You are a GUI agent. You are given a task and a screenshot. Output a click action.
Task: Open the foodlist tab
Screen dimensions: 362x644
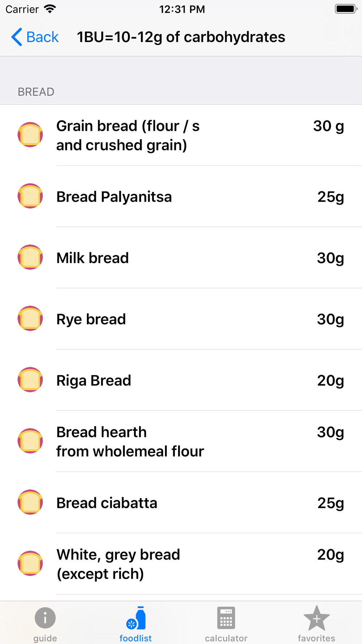(x=135, y=624)
